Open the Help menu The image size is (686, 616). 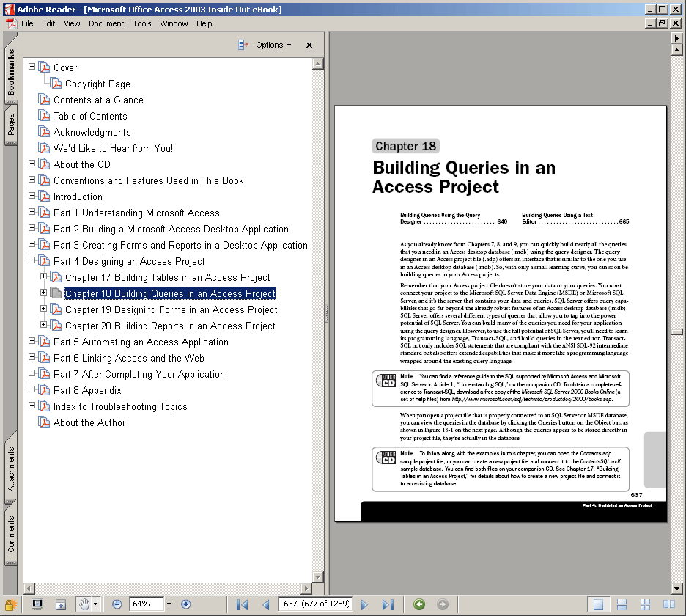point(204,23)
